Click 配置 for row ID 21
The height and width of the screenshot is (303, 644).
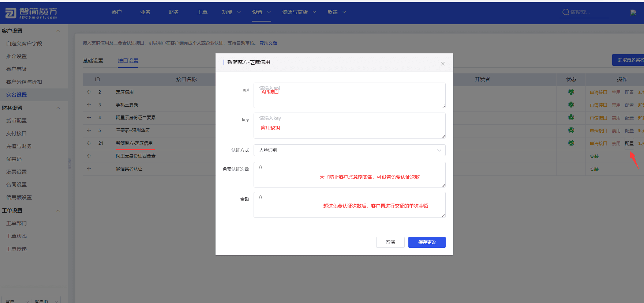click(629, 144)
